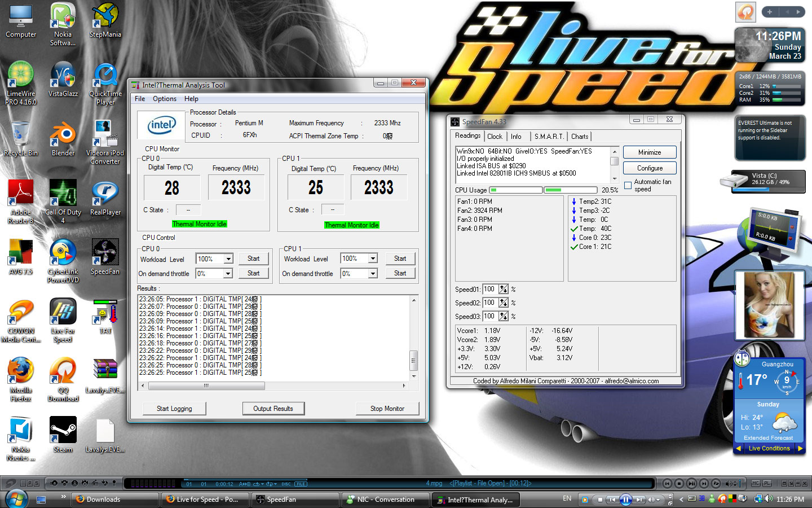This screenshot has width=812, height=508.
Task: Open the StepMania desktop shortcut
Action: (x=105, y=21)
